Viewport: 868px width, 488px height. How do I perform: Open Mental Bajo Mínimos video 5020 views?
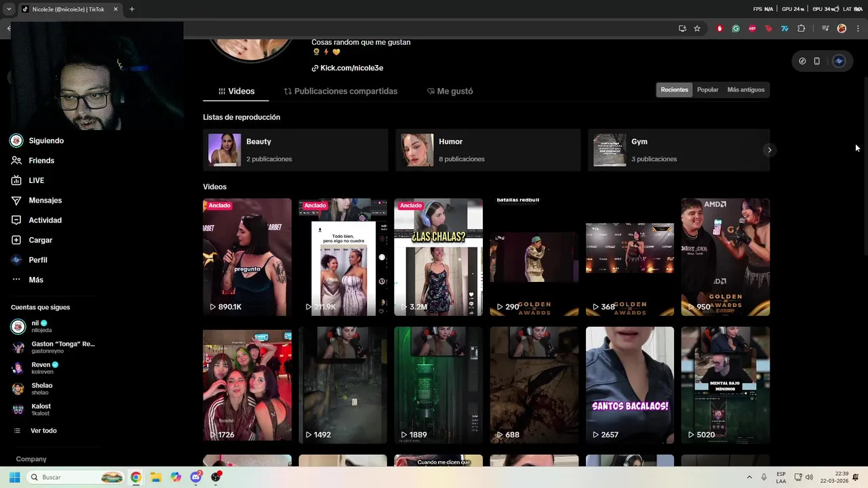pyautogui.click(x=726, y=385)
